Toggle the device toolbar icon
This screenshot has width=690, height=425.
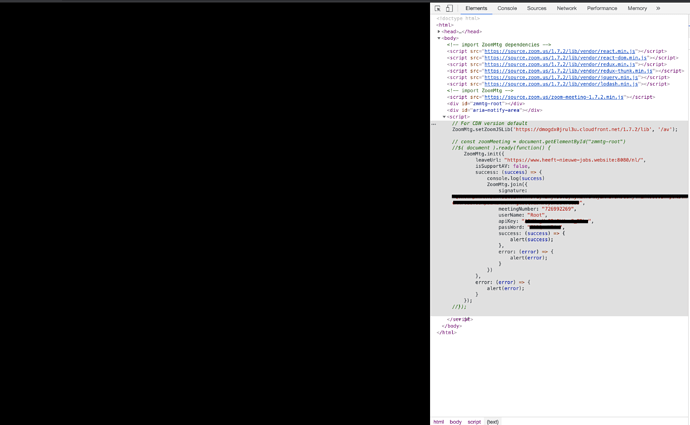pos(449,8)
